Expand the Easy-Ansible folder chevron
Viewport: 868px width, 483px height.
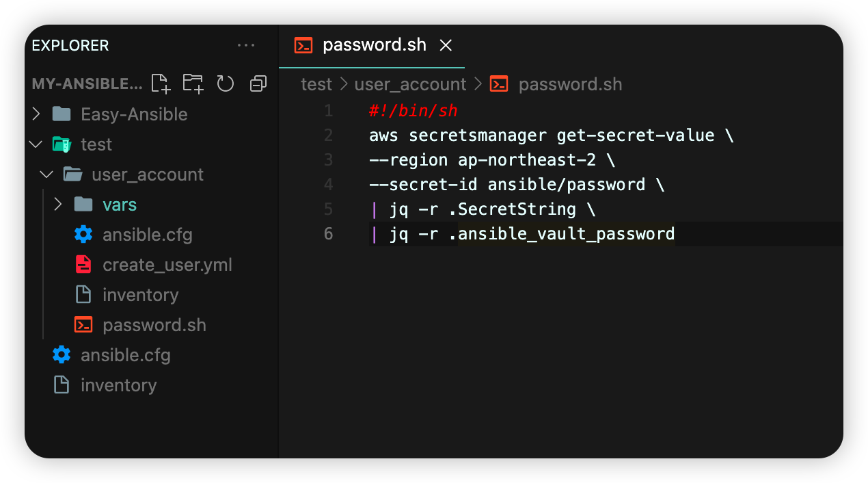(x=37, y=114)
